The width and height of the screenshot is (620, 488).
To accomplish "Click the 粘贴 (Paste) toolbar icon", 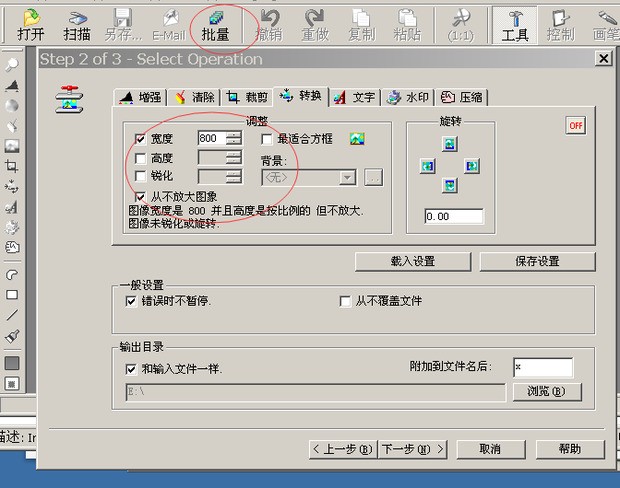I will coord(407,25).
